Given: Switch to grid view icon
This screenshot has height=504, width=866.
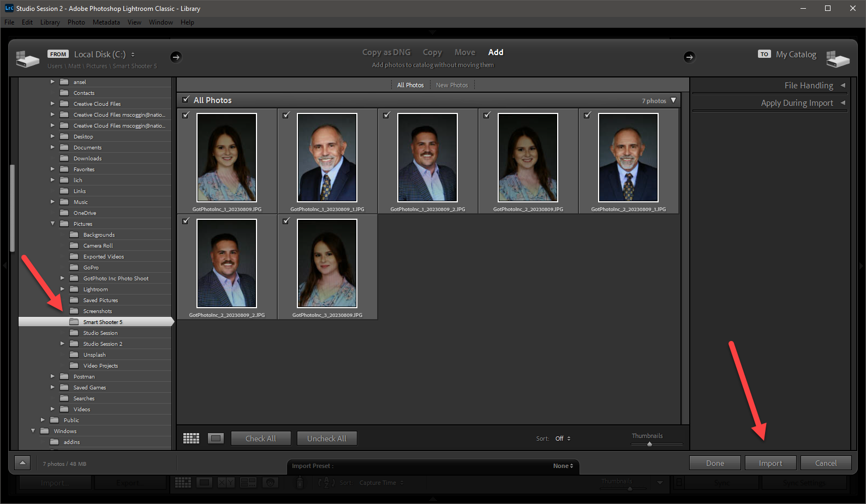Looking at the screenshot, I should [191, 439].
